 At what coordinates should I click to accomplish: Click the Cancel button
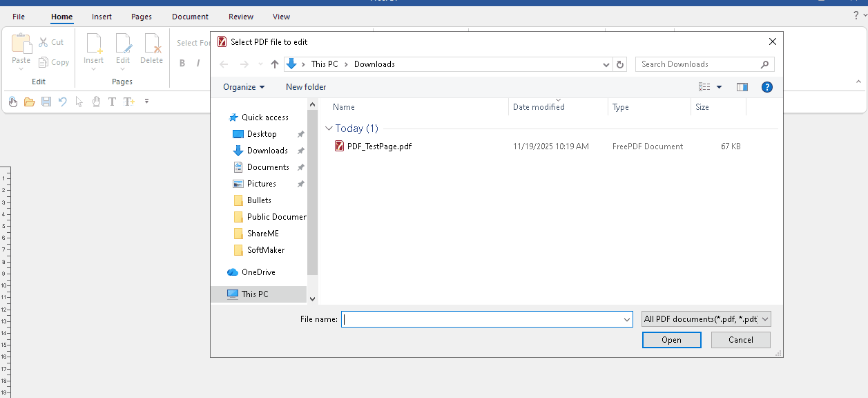(x=740, y=340)
